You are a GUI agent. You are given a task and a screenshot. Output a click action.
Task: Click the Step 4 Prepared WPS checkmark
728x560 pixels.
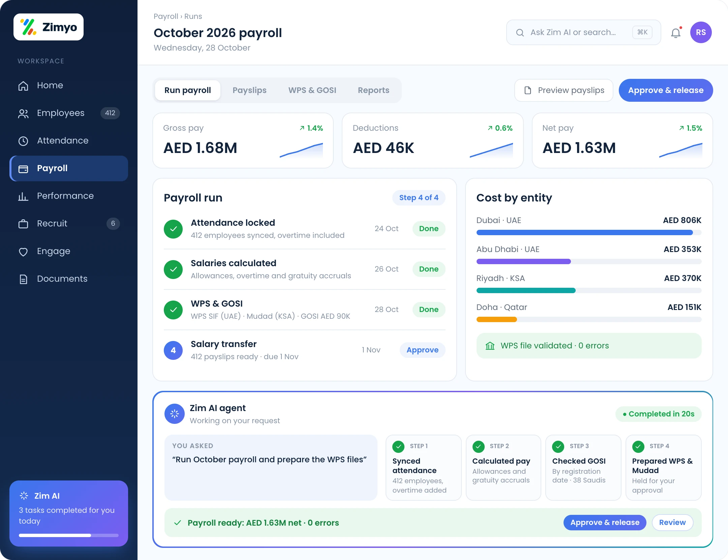[x=638, y=446]
